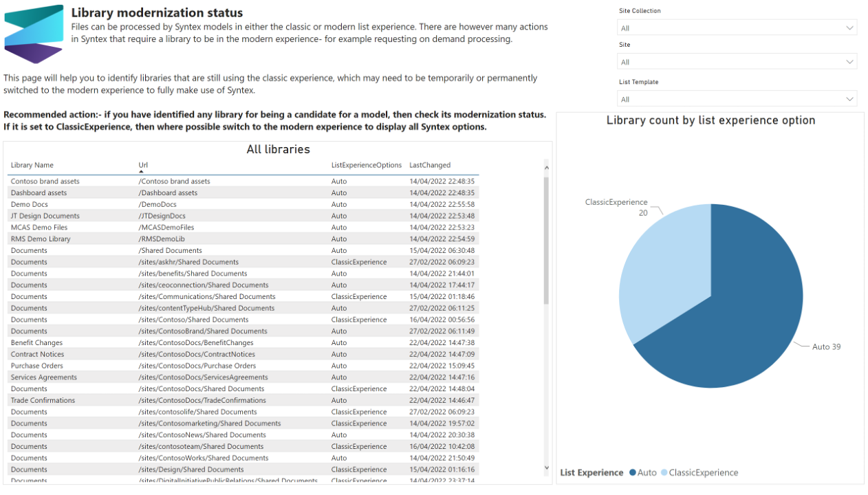Click the '/sites/askhr/Shared Documents' url
Viewport: 868px width, 495px height.
[188, 262]
